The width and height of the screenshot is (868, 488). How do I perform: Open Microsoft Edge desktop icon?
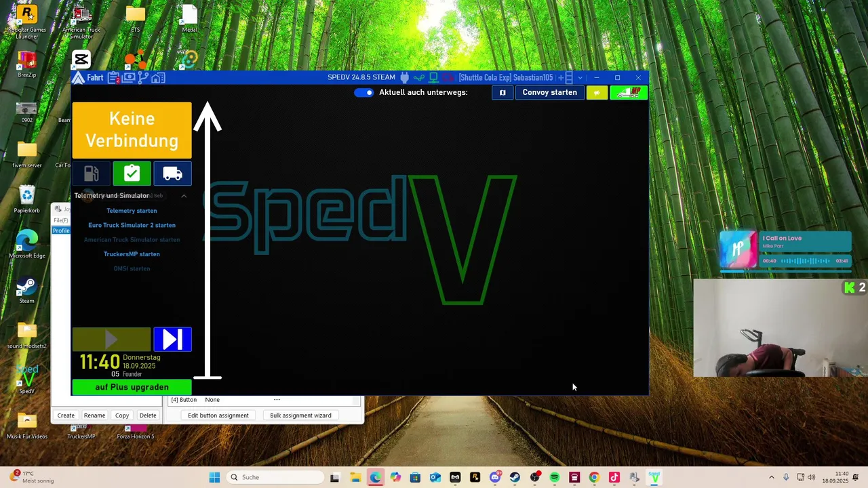(27, 245)
